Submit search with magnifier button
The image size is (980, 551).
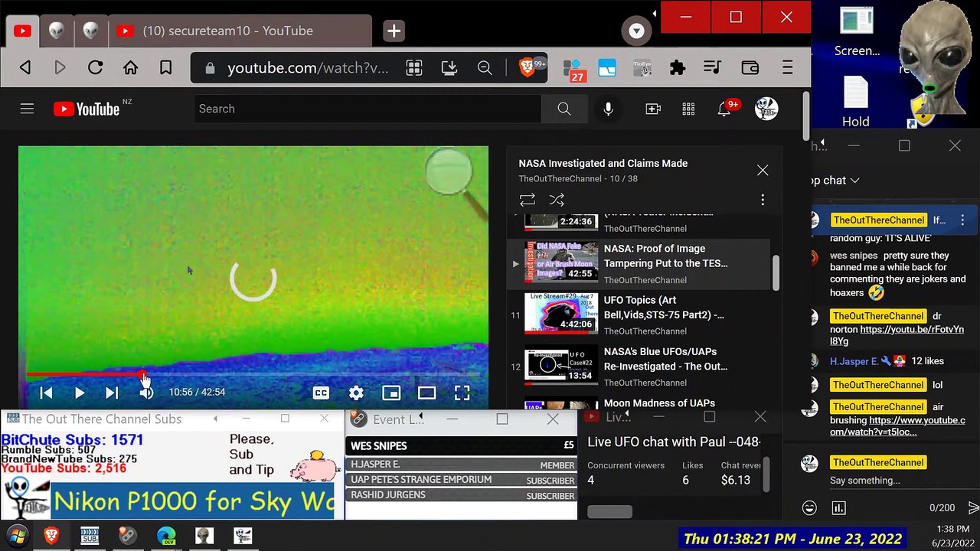coord(564,109)
